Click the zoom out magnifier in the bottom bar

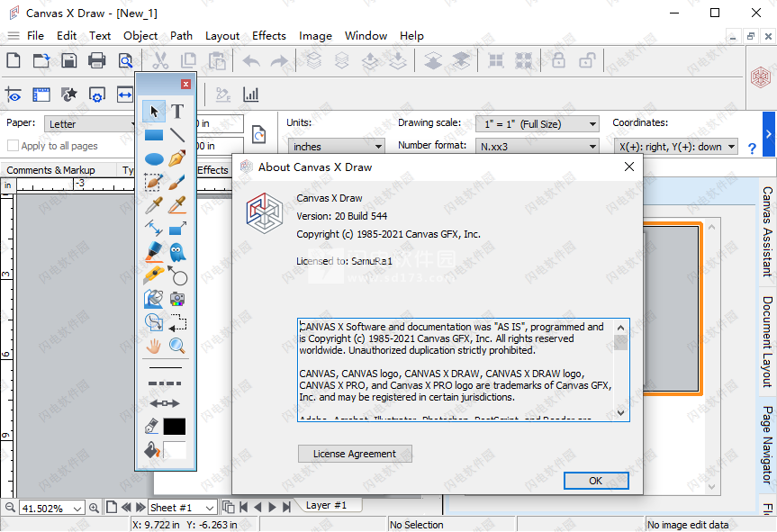(x=10, y=507)
